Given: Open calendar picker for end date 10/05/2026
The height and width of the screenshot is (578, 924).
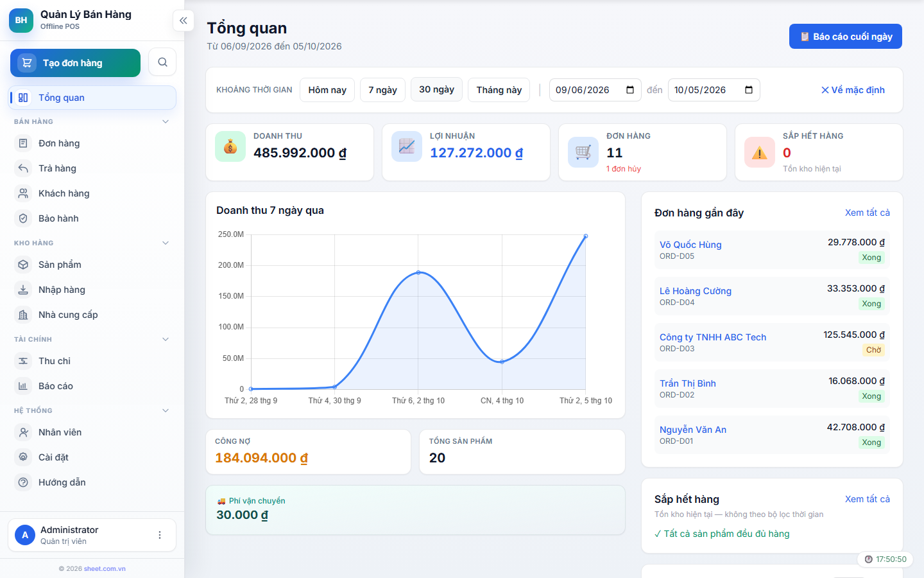Looking at the screenshot, I should pos(749,90).
